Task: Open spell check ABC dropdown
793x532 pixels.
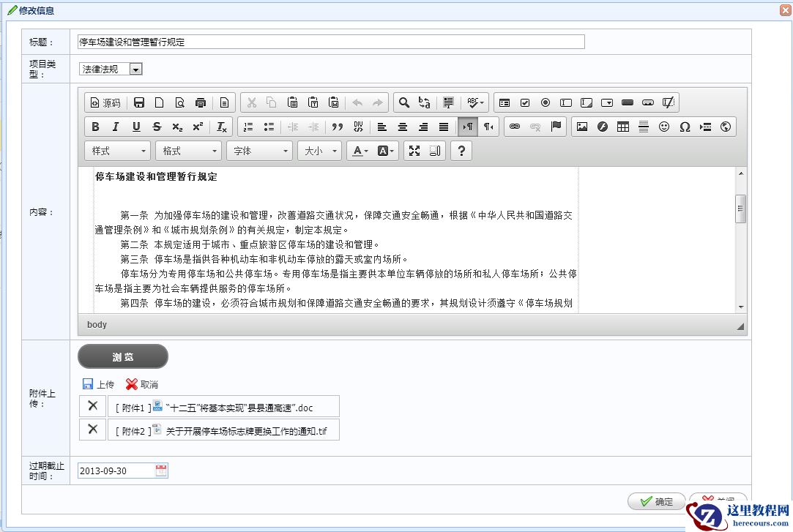Action: 475,102
